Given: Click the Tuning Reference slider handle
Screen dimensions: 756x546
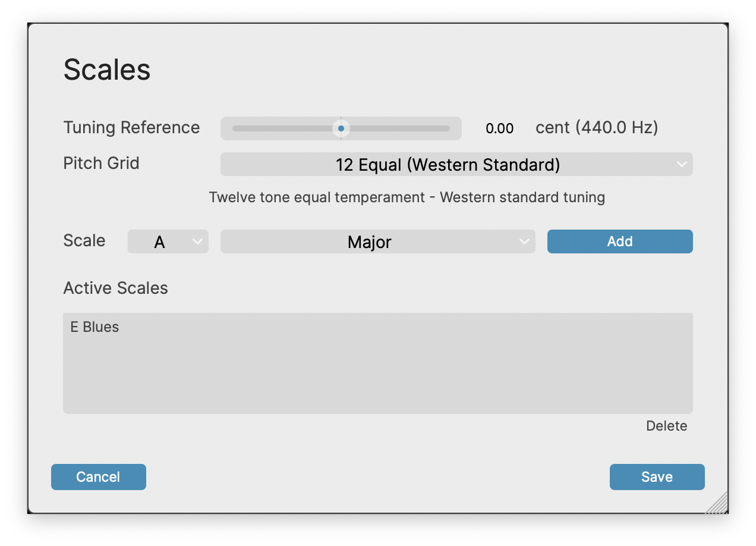Looking at the screenshot, I should [x=341, y=128].
